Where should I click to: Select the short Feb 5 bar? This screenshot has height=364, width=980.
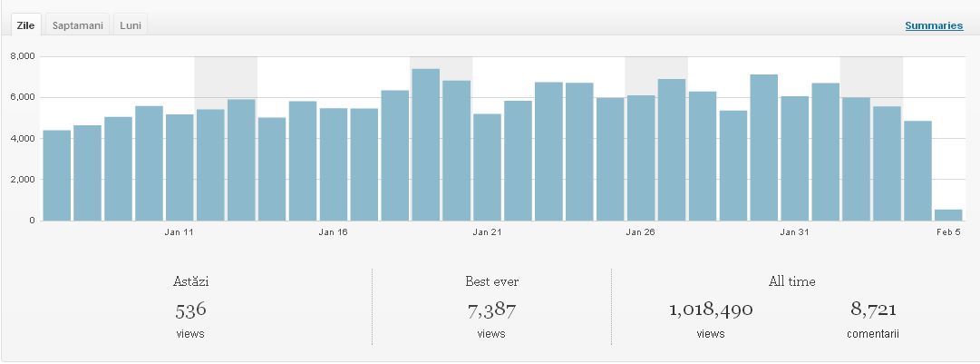pyautogui.click(x=948, y=215)
